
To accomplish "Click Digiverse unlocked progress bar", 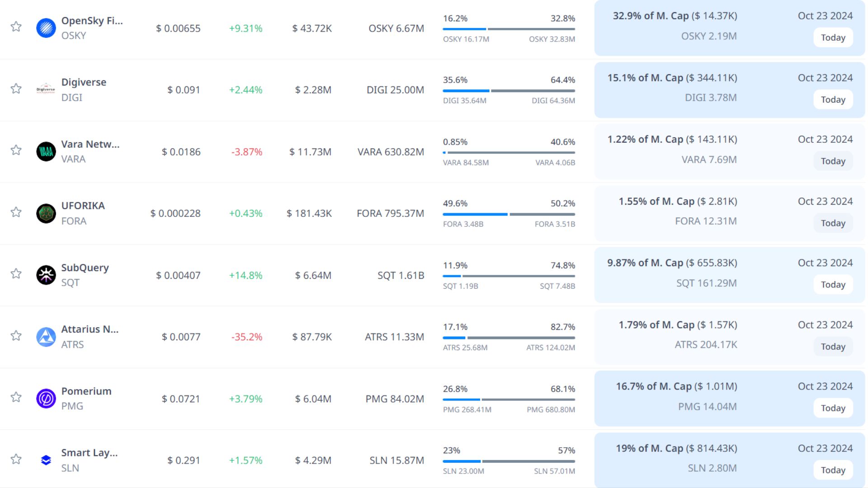I will pyautogui.click(x=466, y=91).
